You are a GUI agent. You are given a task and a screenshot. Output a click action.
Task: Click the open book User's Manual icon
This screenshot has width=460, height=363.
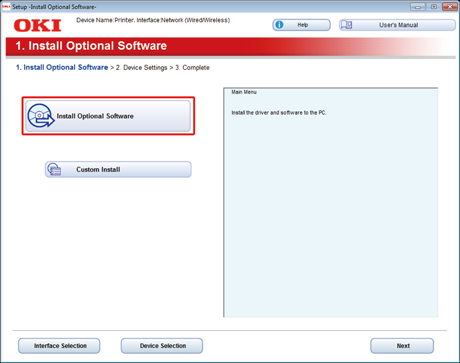click(x=347, y=25)
